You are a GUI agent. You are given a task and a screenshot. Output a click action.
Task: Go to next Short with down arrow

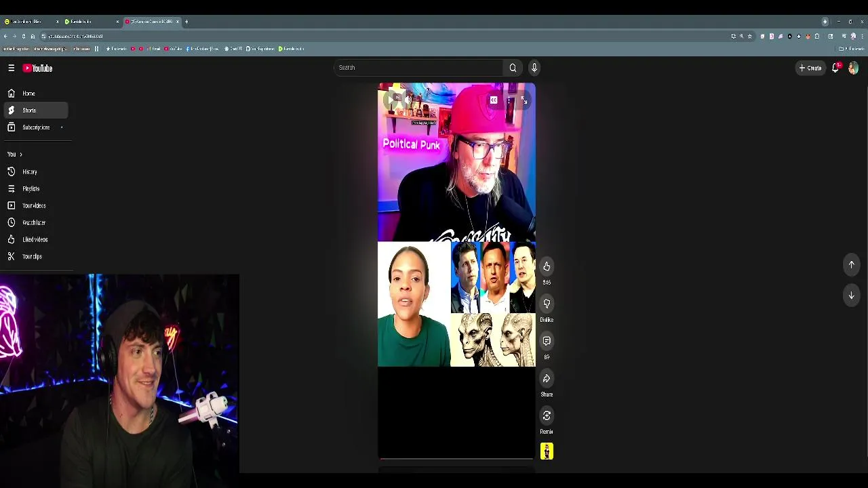click(x=852, y=296)
